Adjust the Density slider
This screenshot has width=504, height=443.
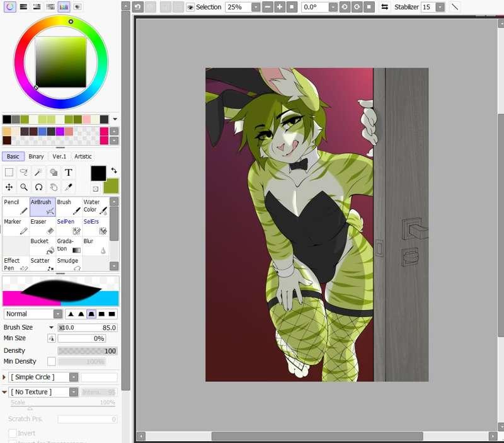[87, 351]
